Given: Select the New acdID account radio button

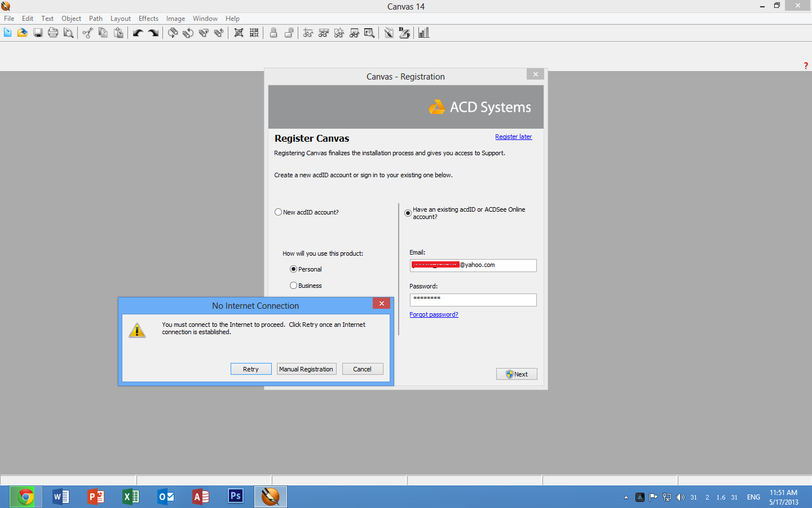Looking at the screenshot, I should click(x=278, y=212).
